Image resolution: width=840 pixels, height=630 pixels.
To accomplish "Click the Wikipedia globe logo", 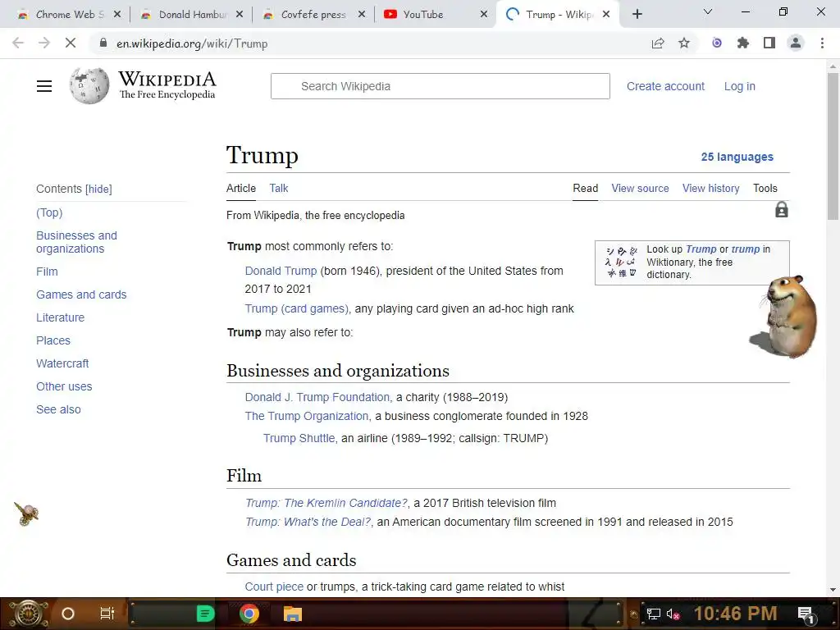I will tap(89, 85).
